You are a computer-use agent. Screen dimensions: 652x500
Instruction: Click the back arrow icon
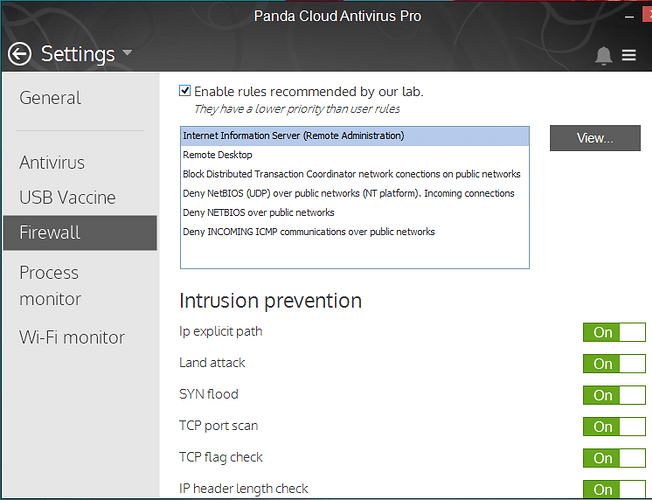point(19,54)
